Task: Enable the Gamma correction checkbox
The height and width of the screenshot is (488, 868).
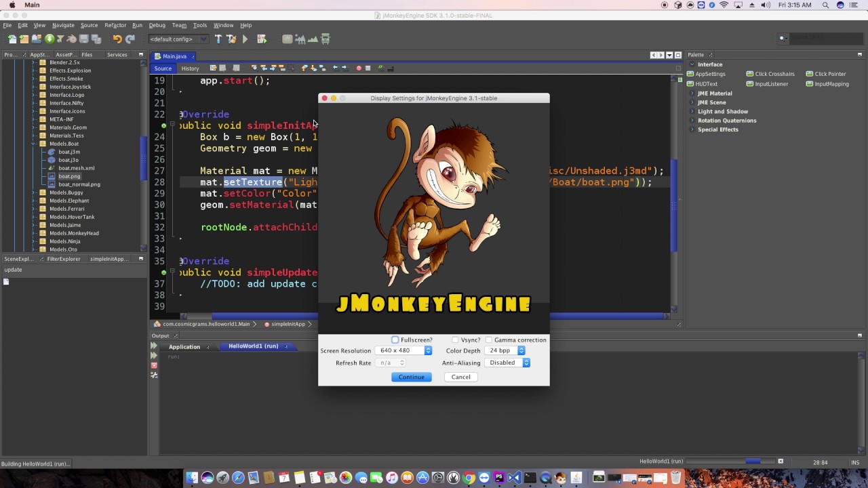Action: click(489, 340)
